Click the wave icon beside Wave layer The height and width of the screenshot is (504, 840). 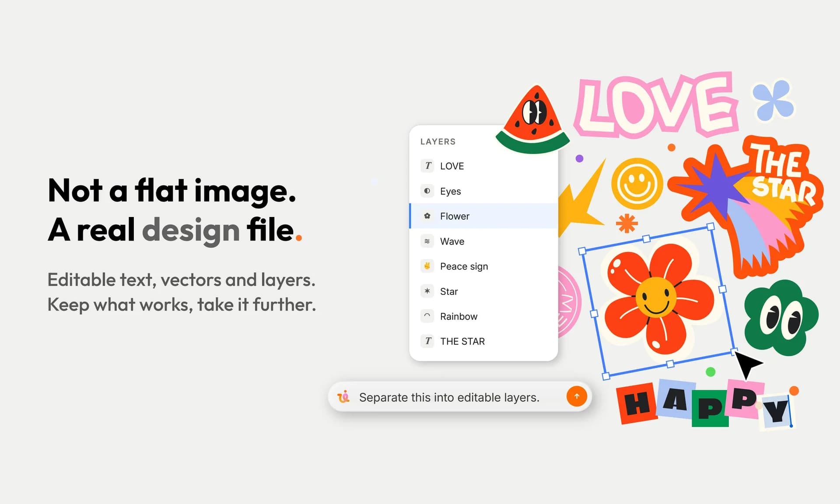pyautogui.click(x=427, y=241)
